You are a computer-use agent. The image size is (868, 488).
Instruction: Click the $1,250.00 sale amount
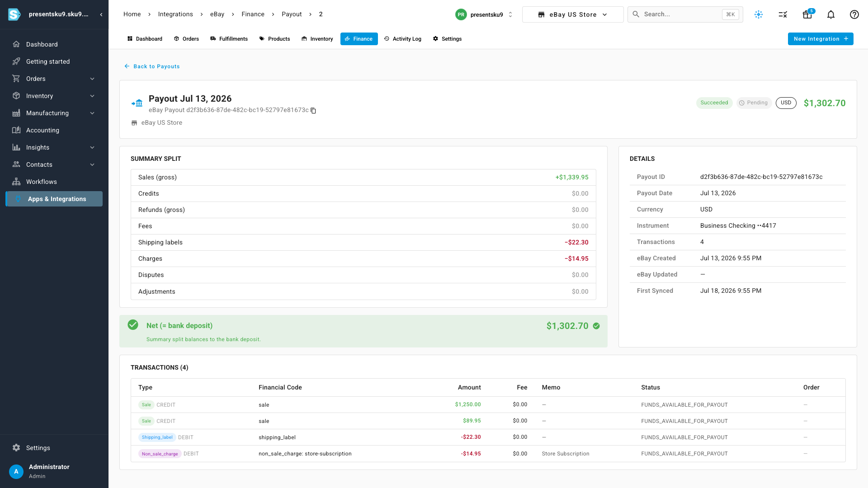(x=468, y=405)
